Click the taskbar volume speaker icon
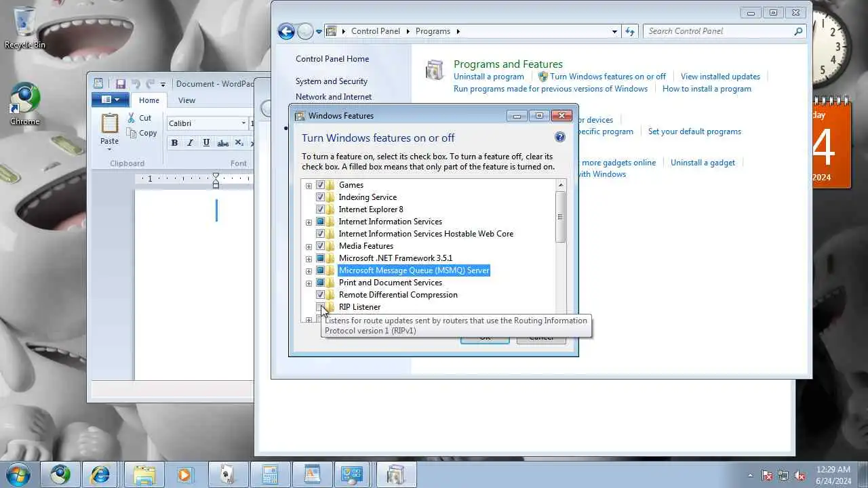 (x=800, y=475)
